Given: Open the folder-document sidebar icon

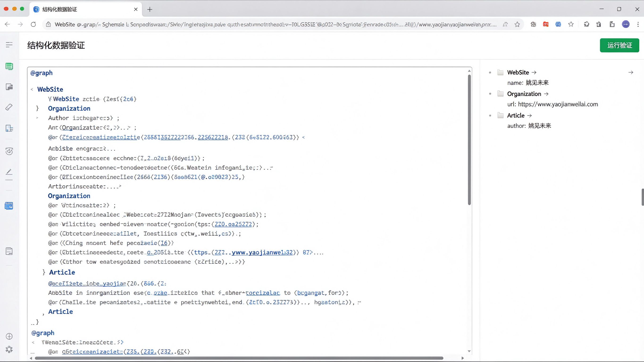Looking at the screenshot, I should (9, 87).
